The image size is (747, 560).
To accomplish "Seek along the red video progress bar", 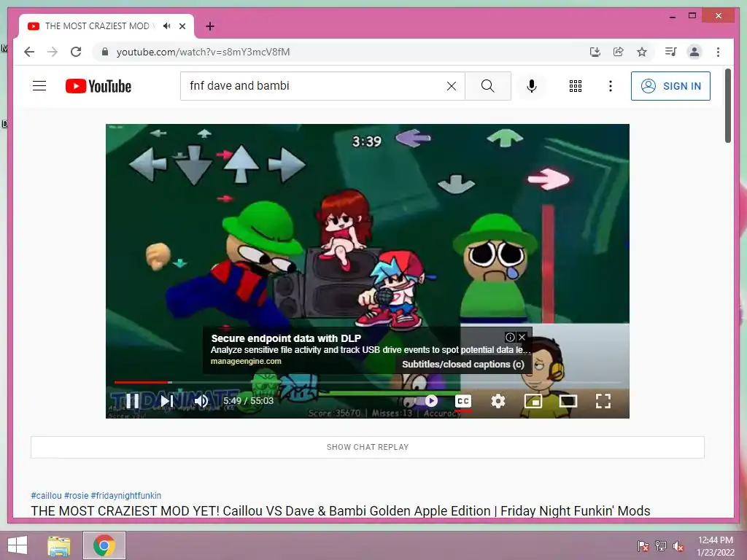I will tap(368, 382).
